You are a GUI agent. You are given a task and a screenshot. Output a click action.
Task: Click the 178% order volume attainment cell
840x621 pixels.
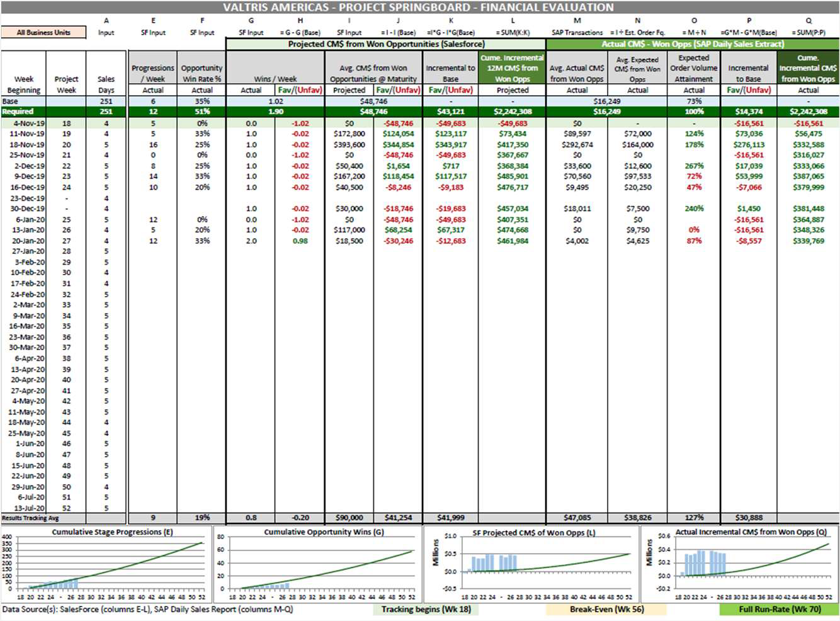point(694,145)
